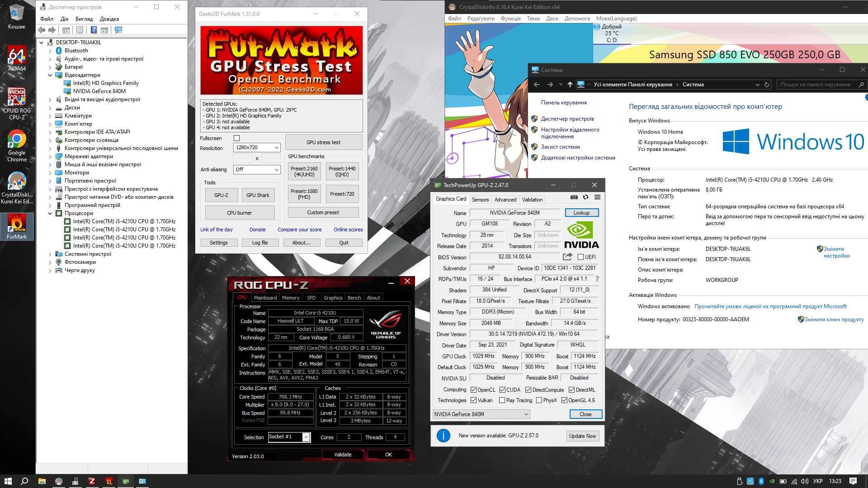Collapse the Відеоадаптери tree node
This screenshot has width=868, height=488.
tap(50, 75)
